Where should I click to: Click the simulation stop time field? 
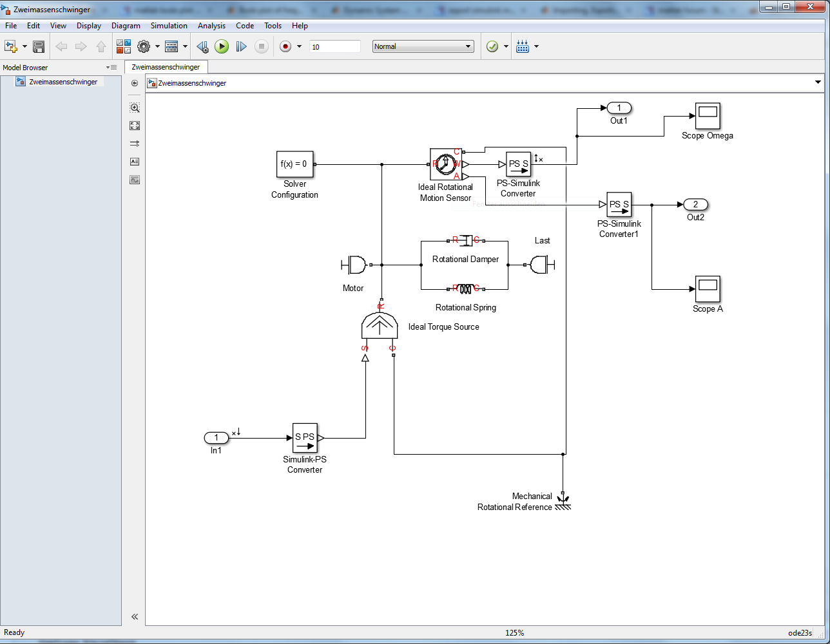(334, 46)
